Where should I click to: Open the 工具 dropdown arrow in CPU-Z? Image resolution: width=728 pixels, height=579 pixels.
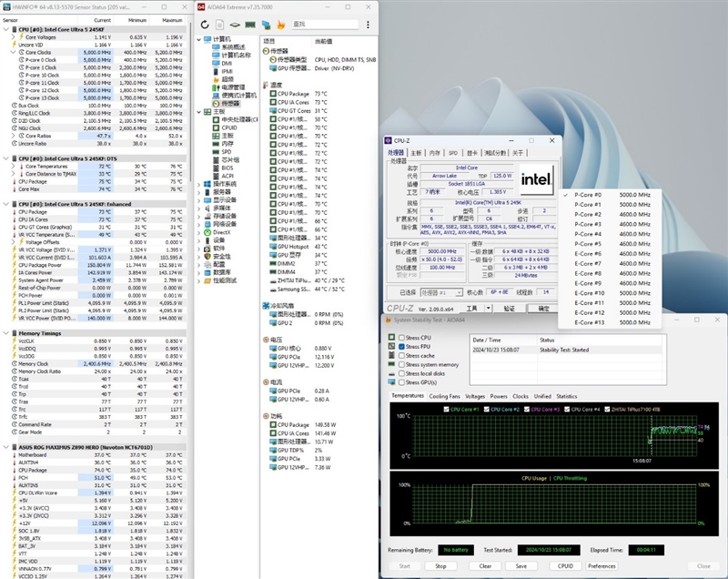488,309
